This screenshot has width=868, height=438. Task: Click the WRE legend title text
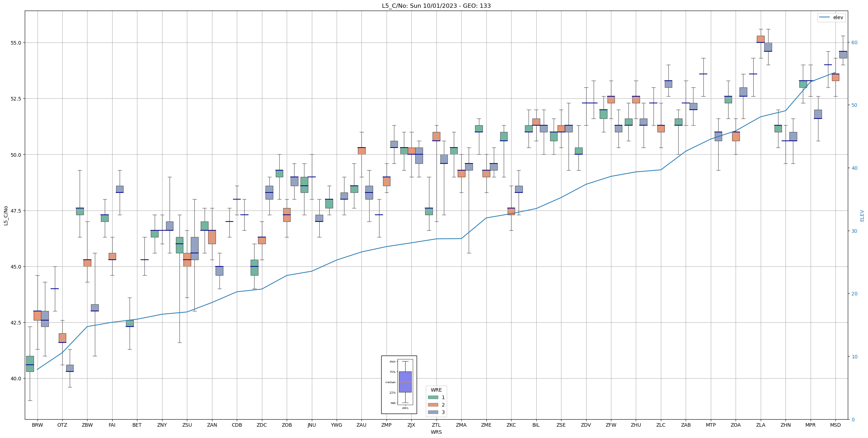[436, 390]
